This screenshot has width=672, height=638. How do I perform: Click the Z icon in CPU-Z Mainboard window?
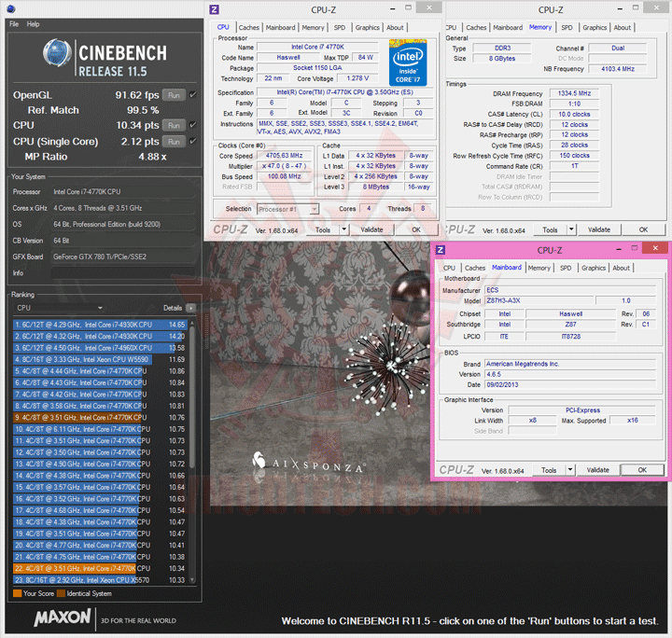coord(441,250)
